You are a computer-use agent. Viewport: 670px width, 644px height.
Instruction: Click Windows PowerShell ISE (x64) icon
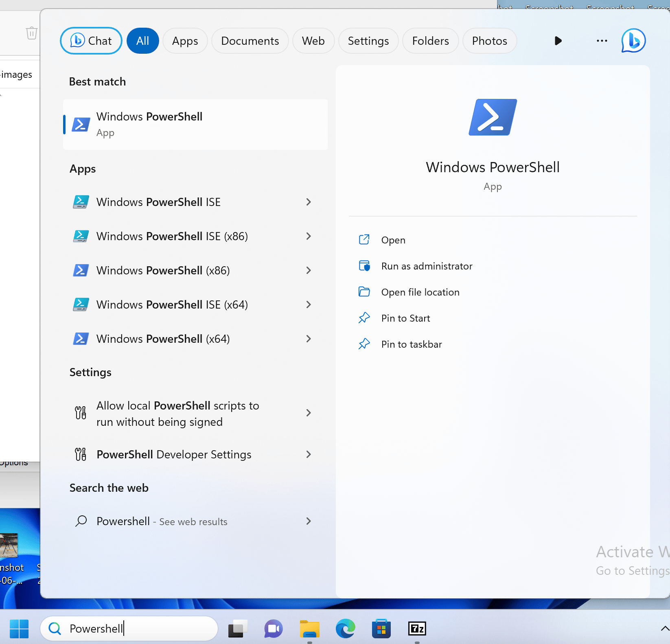pyautogui.click(x=81, y=304)
